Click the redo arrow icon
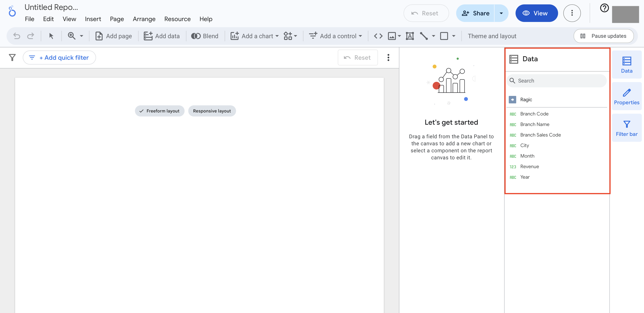644x313 pixels. pos(30,36)
